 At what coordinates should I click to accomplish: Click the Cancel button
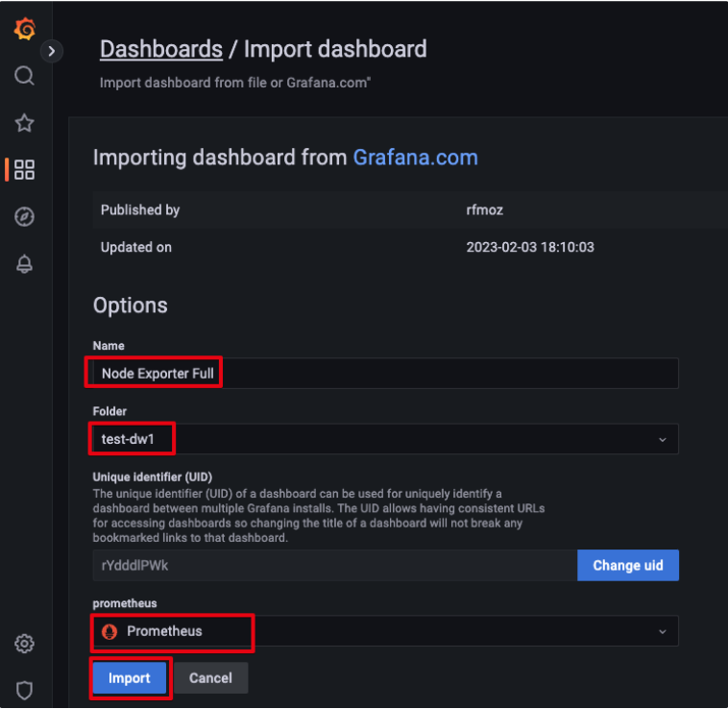click(210, 678)
